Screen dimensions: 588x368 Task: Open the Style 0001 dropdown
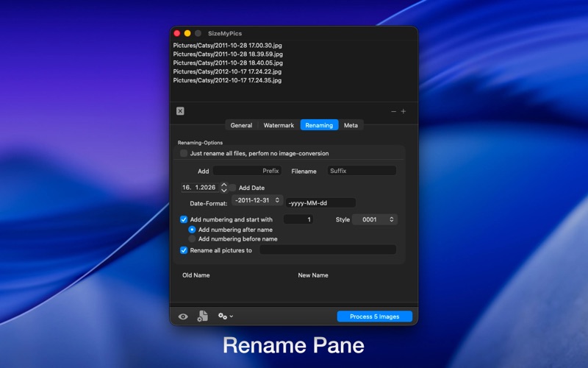click(x=375, y=219)
